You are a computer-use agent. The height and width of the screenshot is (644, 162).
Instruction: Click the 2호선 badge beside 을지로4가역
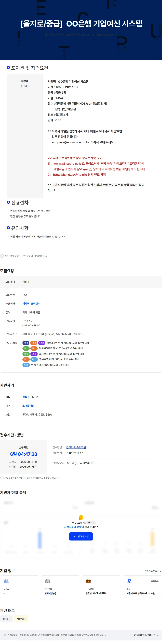(26, 354)
